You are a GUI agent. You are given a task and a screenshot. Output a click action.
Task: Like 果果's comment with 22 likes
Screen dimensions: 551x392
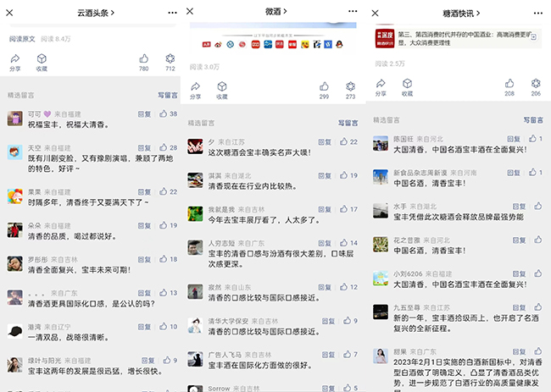pos(168,191)
